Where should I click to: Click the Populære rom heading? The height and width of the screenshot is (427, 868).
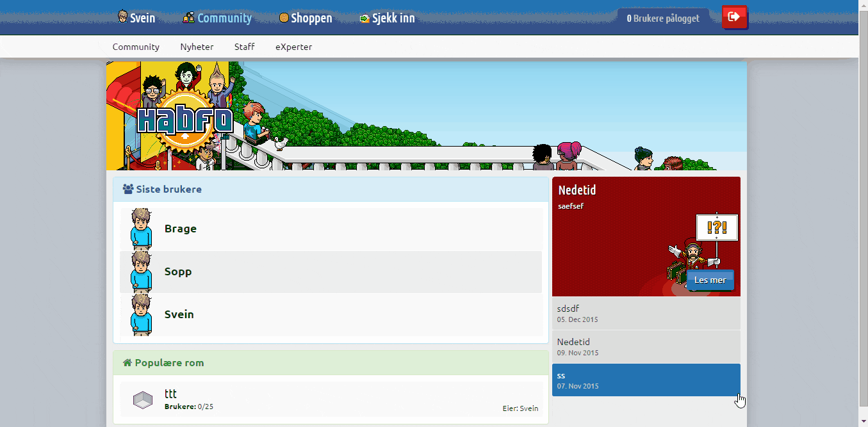coord(169,363)
